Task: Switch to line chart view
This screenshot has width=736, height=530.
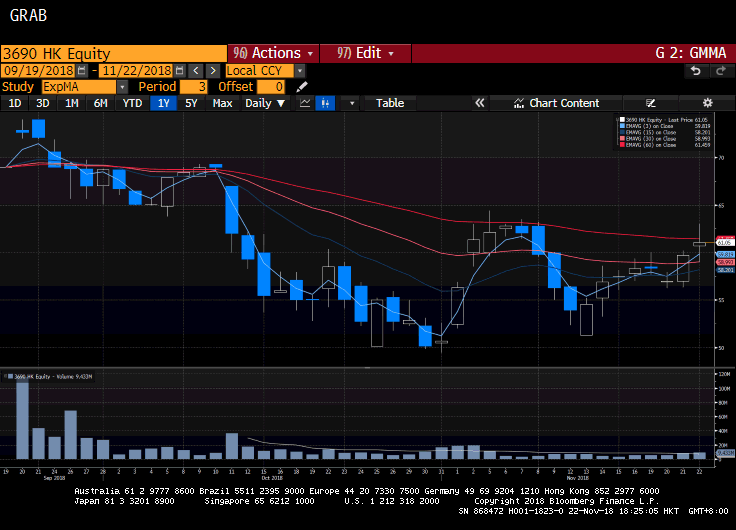Action: coord(305,103)
